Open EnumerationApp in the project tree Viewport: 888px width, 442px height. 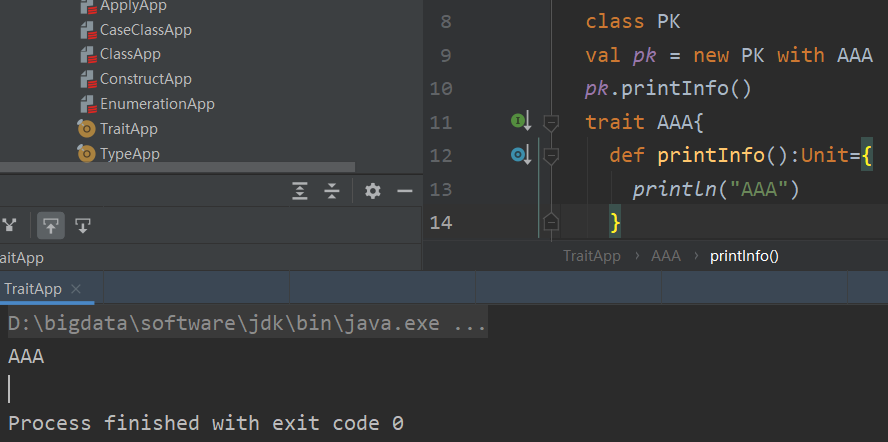click(157, 104)
